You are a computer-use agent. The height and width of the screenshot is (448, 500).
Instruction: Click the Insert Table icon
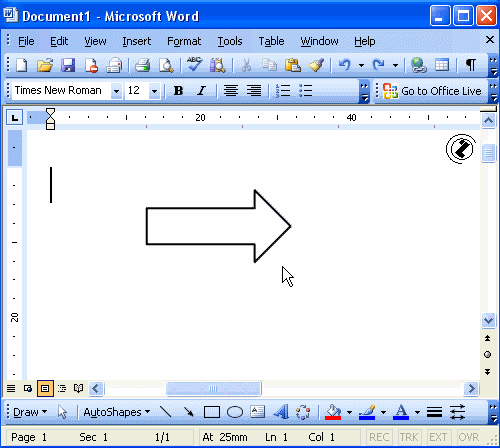tap(442, 65)
